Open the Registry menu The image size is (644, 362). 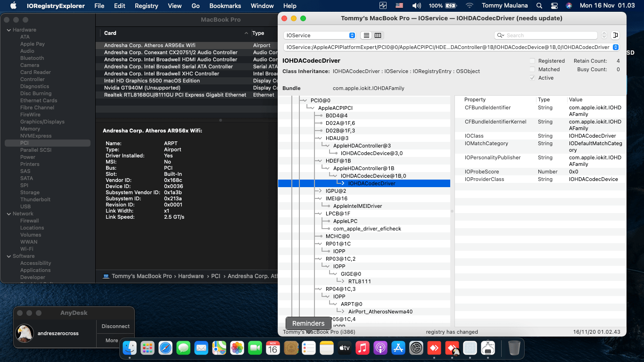point(146,6)
